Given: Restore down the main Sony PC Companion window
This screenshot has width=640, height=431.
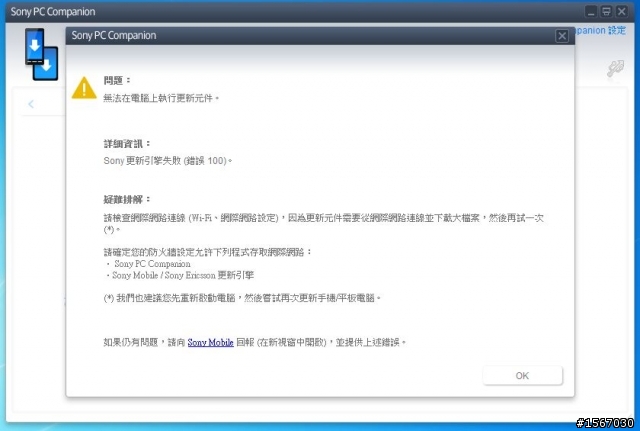Looking at the screenshot, I should click(x=606, y=11).
